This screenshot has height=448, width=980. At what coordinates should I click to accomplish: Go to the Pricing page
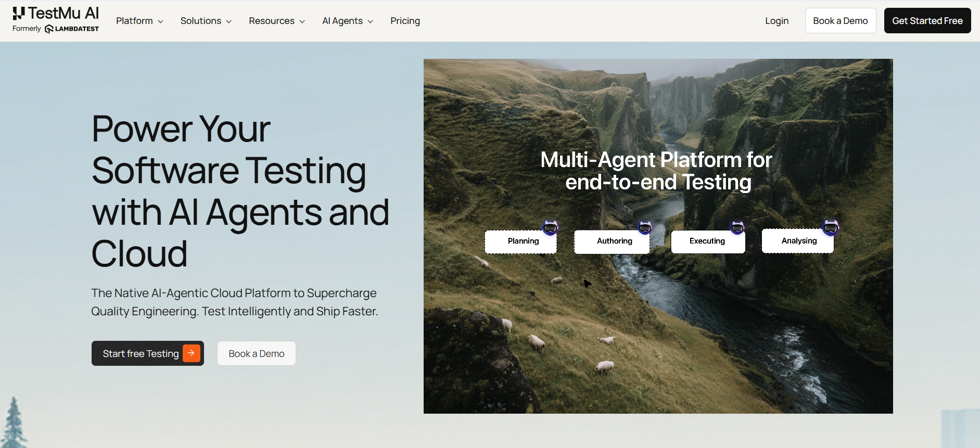(x=405, y=21)
